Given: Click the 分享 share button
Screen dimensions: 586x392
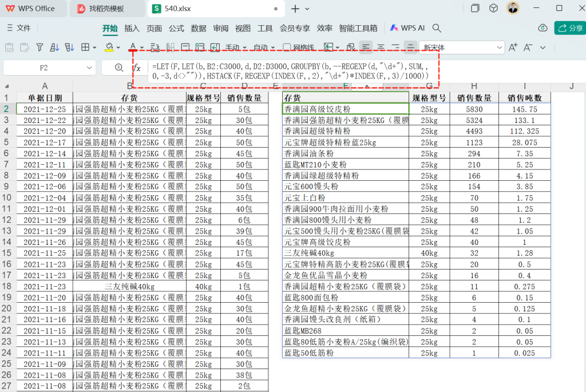Looking at the screenshot, I should click(570, 28).
